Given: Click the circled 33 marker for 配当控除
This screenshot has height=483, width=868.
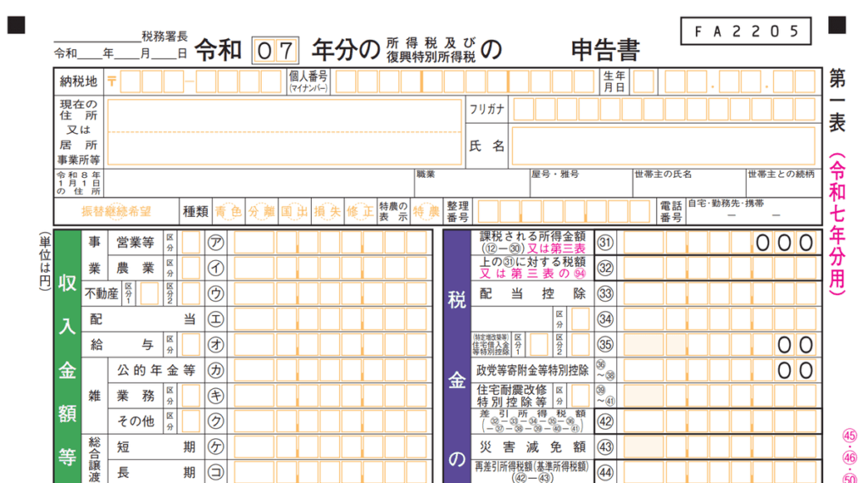Looking at the screenshot, I should coord(605,294).
